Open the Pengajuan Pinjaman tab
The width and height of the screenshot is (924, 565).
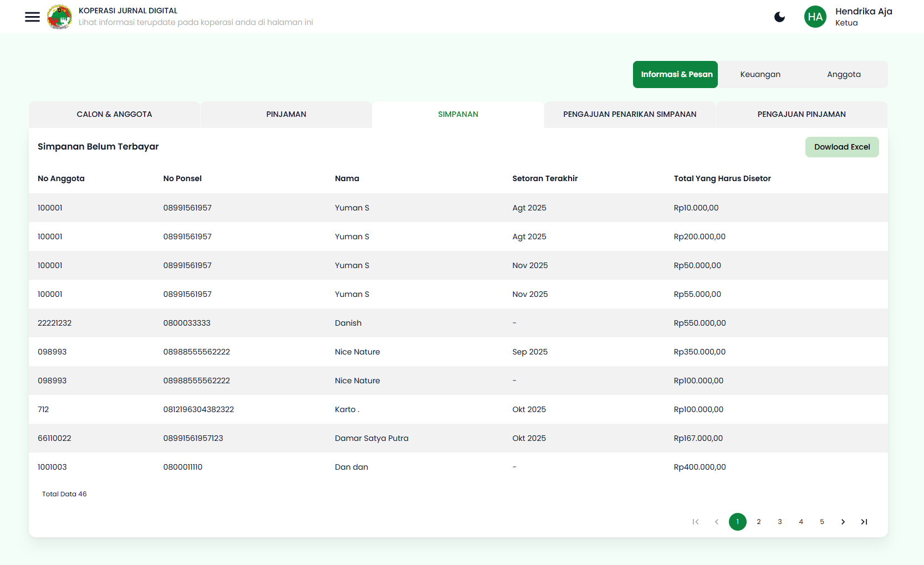(802, 114)
